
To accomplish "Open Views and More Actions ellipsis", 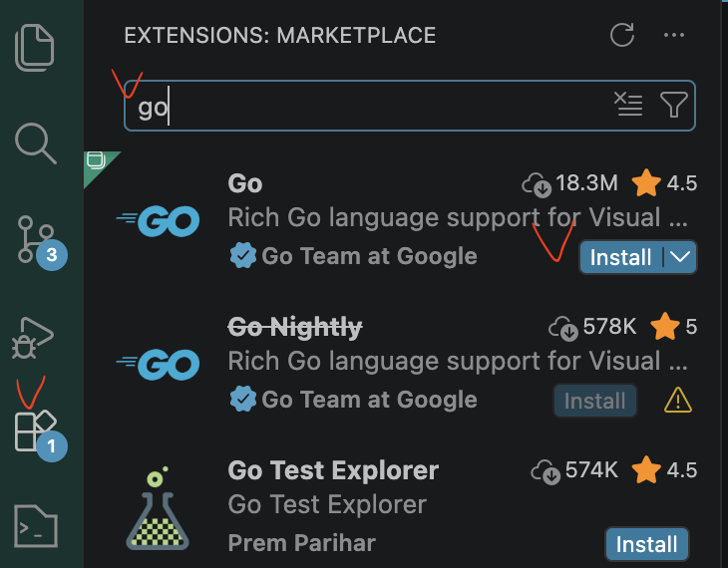I will point(674,36).
